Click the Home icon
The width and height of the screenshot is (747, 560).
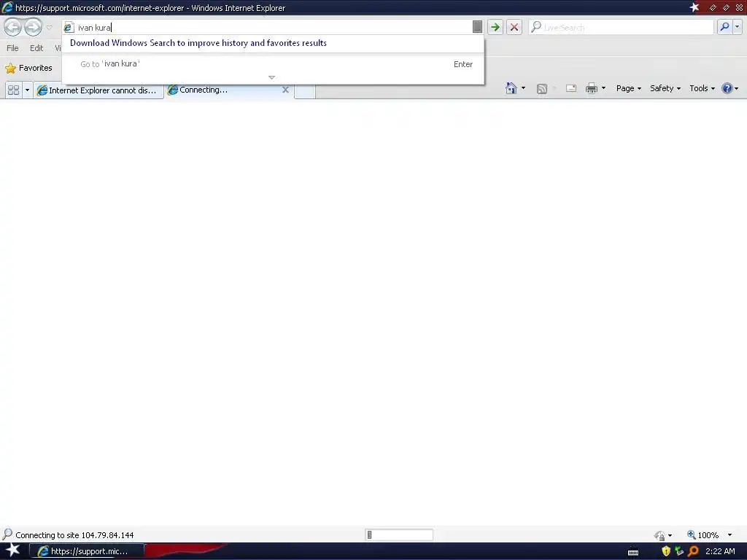point(511,88)
